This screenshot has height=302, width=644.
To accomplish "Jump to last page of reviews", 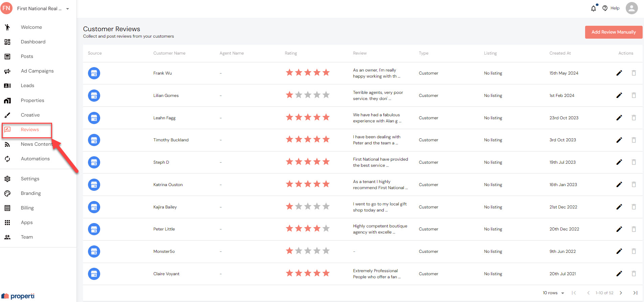I will [x=635, y=293].
